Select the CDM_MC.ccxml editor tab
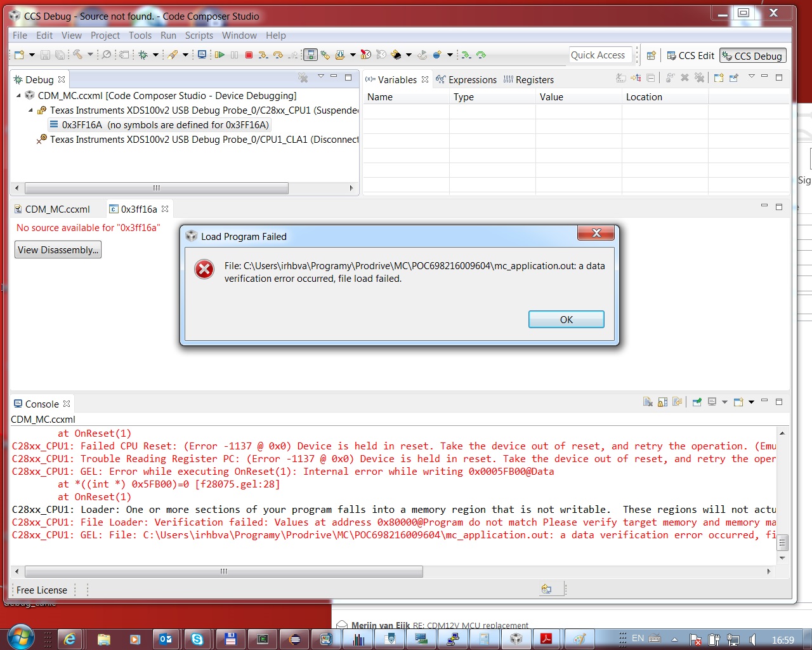812x650 pixels. (x=52, y=209)
